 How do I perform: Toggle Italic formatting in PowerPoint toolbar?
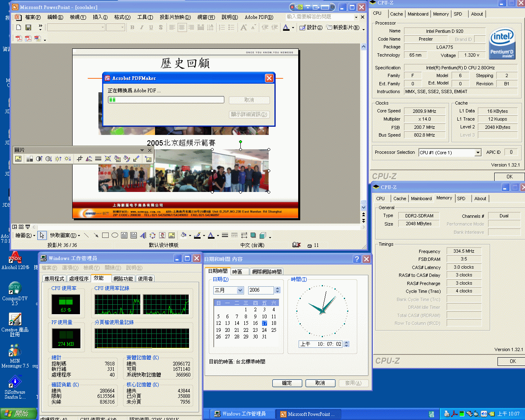[142, 27]
